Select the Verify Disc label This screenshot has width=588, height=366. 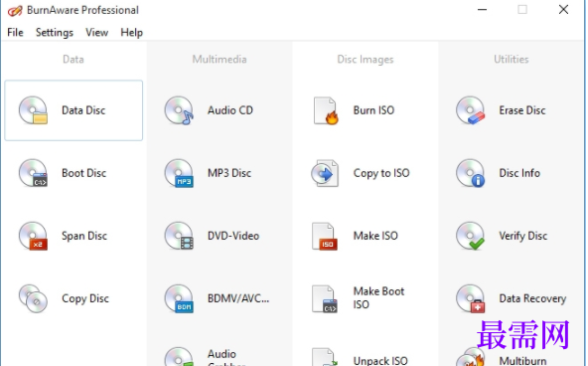tap(523, 236)
